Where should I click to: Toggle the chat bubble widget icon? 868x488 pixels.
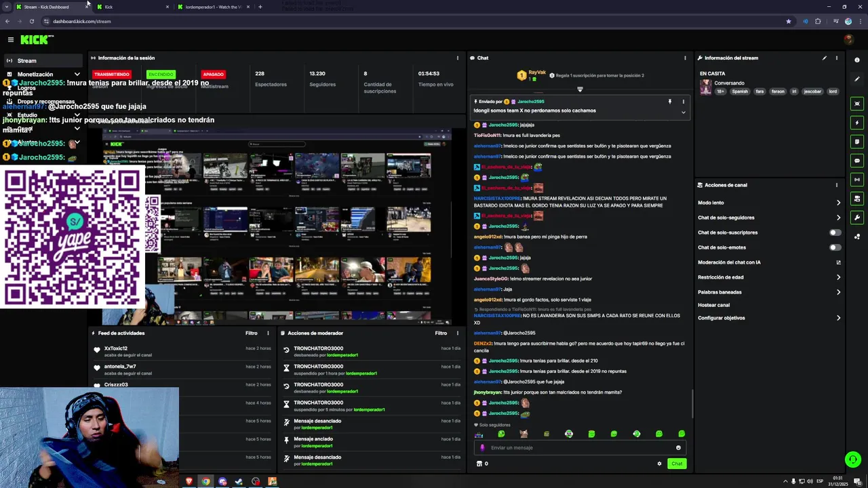click(857, 161)
